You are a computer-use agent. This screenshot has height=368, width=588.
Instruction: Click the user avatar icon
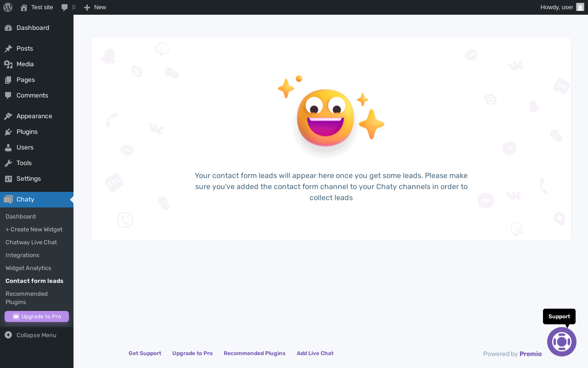[x=580, y=7]
